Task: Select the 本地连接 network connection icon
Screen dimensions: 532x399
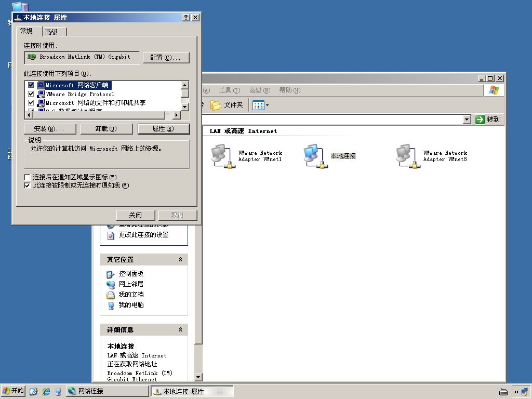Action: tap(315, 156)
